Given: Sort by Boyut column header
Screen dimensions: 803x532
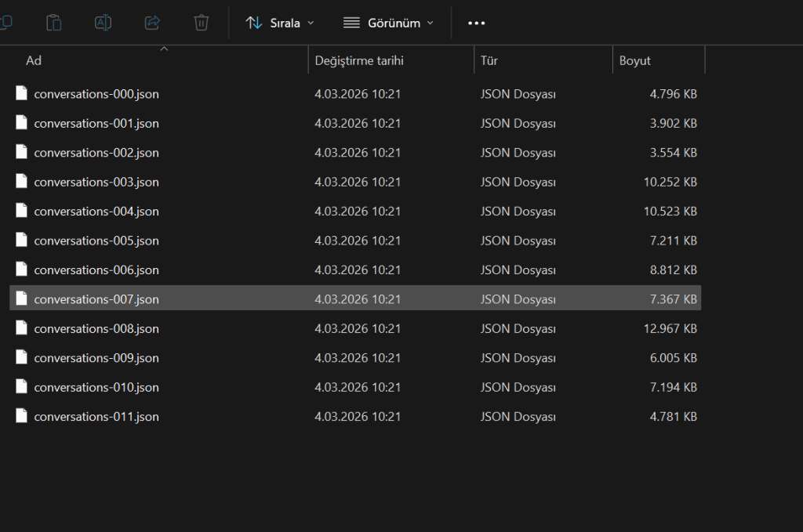Looking at the screenshot, I should (x=634, y=60).
